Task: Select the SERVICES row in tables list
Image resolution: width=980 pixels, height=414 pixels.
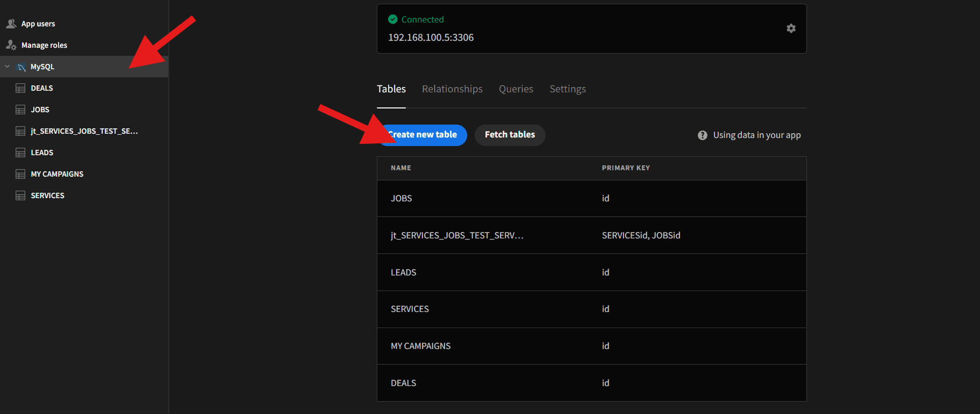Action: [x=591, y=309]
